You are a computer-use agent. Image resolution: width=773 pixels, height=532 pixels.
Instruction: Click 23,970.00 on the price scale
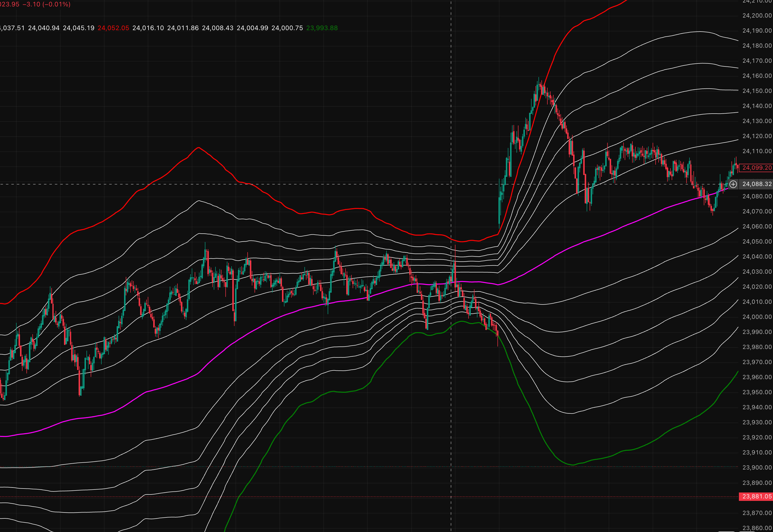(x=757, y=362)
